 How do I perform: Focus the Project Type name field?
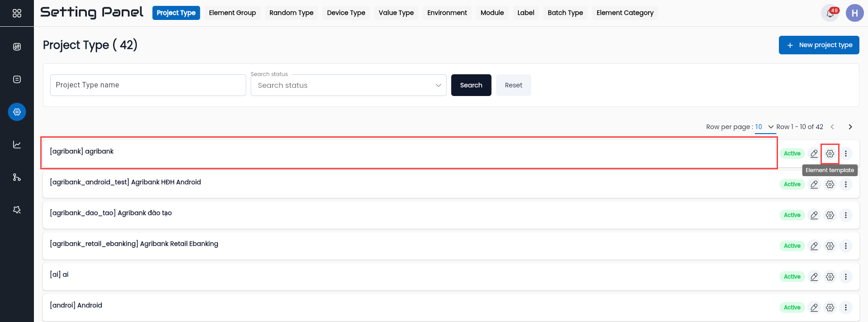coord(148,85)
